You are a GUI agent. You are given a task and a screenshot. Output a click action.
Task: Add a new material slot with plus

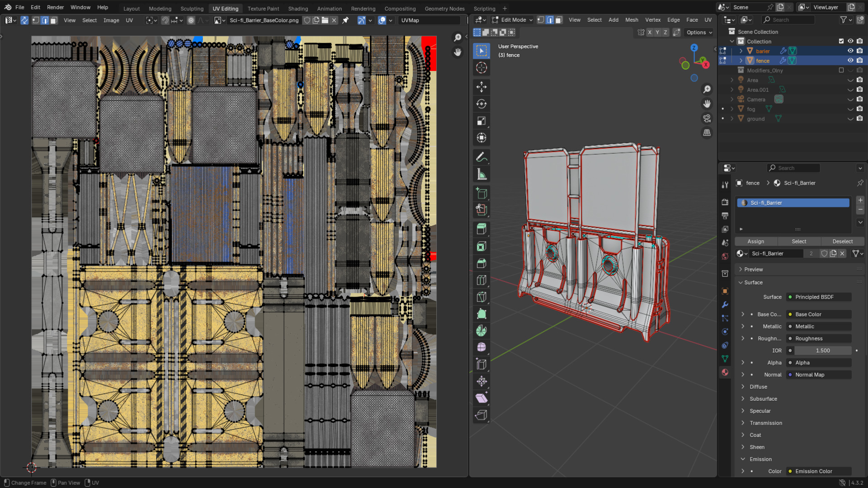tap(860, 200)
